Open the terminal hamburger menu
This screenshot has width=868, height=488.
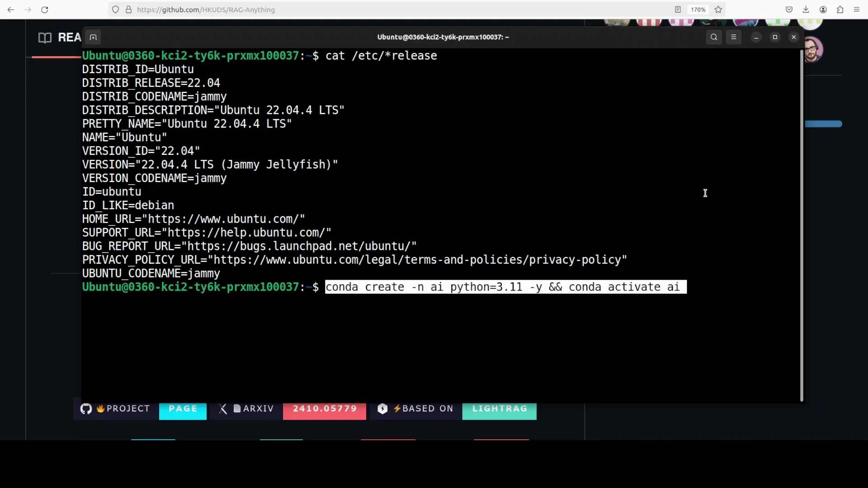[x=734, y=37]
